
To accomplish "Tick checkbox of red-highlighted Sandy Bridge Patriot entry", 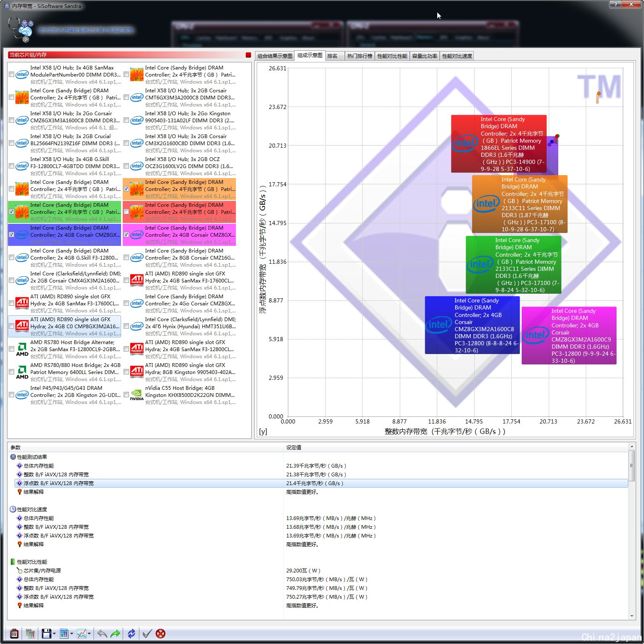I will (x=126, y=212).
